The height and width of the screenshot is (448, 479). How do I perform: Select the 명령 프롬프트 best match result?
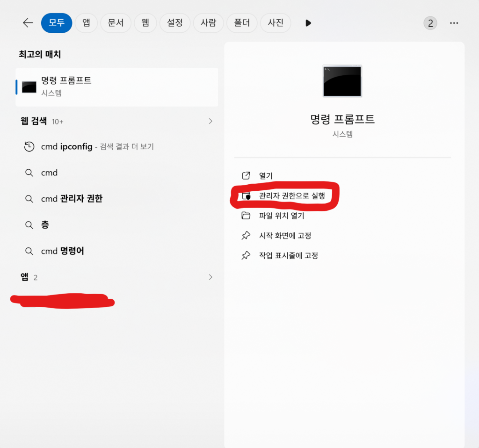tap(116, 87)
